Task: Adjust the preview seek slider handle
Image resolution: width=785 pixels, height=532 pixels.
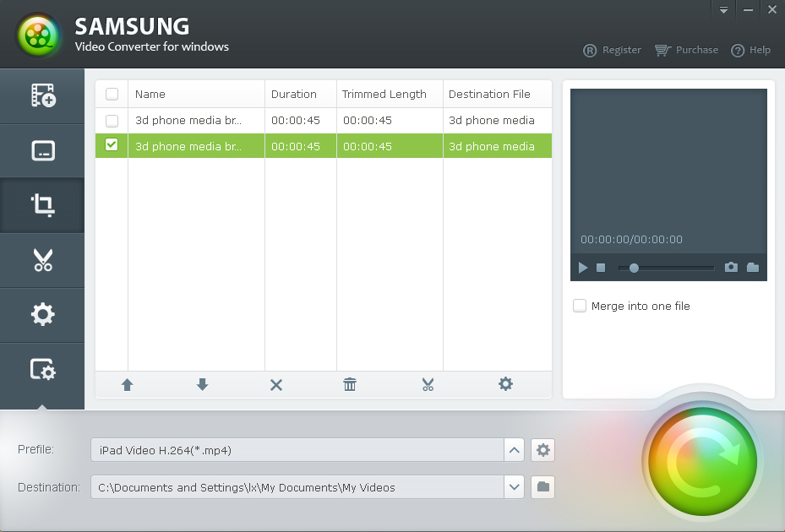Action: (634, 269)
